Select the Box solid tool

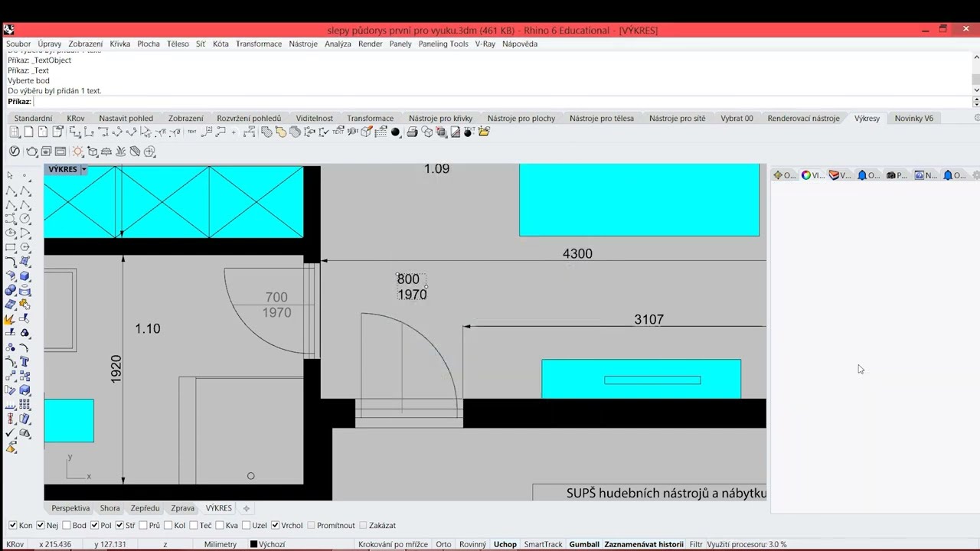coord(25,275)
